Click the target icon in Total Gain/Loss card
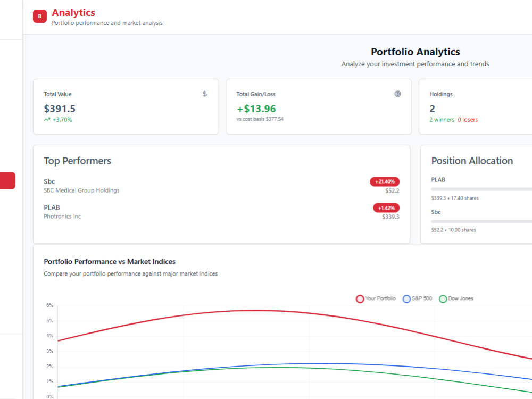 point(397,94)
